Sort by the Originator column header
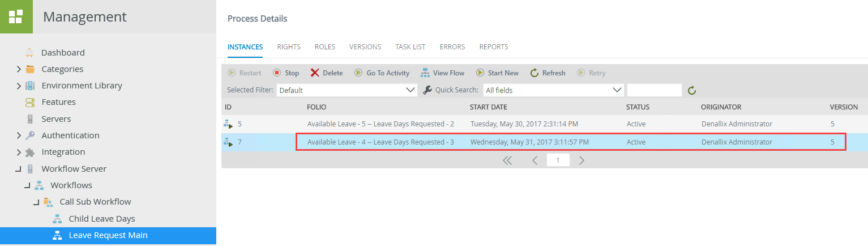This screenshot has height=246, width=868. (x=721, y=107)
